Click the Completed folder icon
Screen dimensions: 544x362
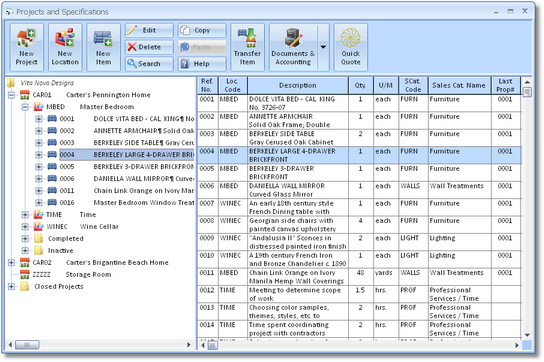click(39, 238)
